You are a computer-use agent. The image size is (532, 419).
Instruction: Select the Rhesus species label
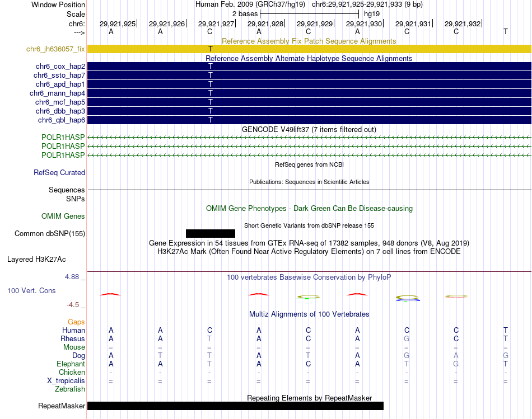[73, 338]
